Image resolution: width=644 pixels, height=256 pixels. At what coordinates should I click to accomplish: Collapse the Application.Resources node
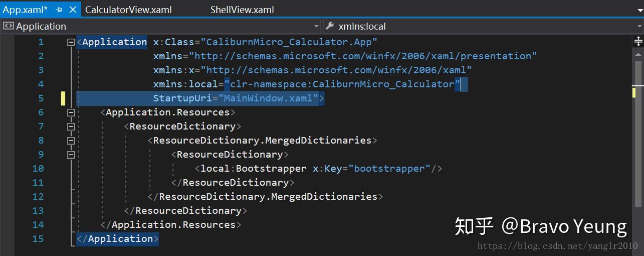(x=71, y=112)
